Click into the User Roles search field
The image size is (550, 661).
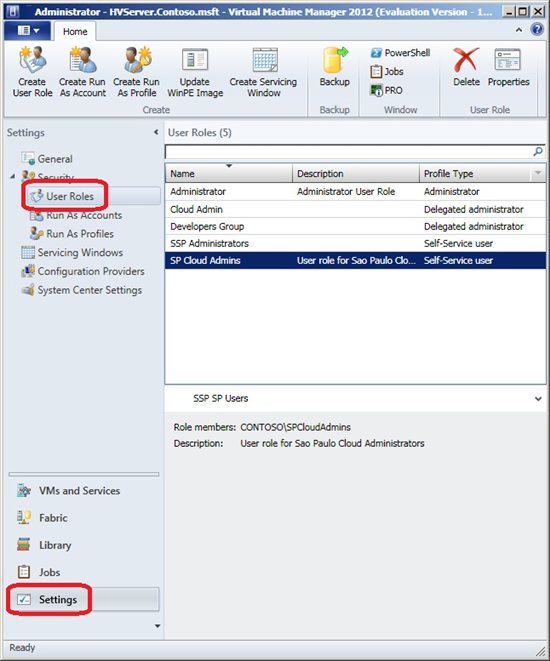tap(348, 151)
